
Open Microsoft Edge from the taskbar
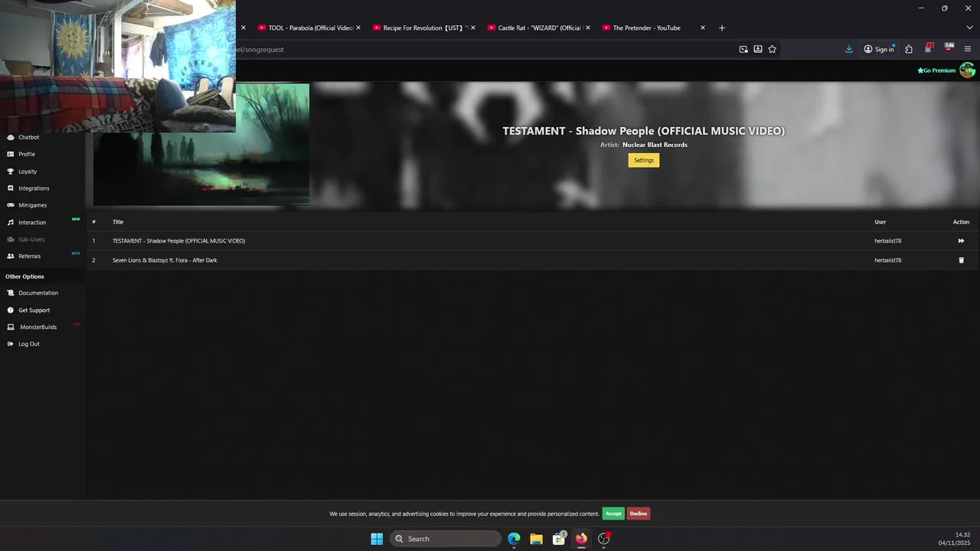point(514,539)
